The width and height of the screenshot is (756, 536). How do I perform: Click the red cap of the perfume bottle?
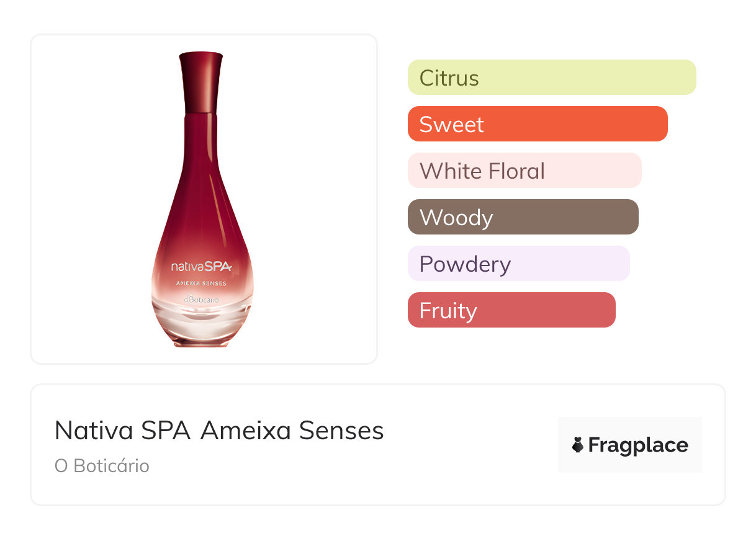pyautogui.click(x=200, y=82)
